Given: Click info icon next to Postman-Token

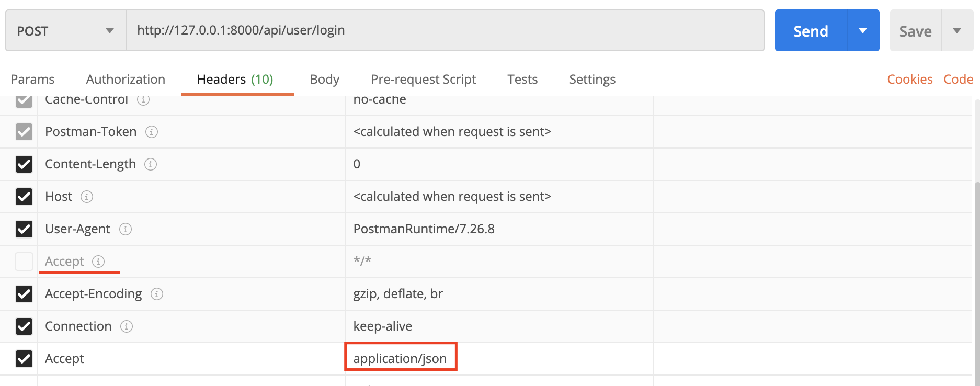Looking at the screenshot, I should [x=152, y=132].
